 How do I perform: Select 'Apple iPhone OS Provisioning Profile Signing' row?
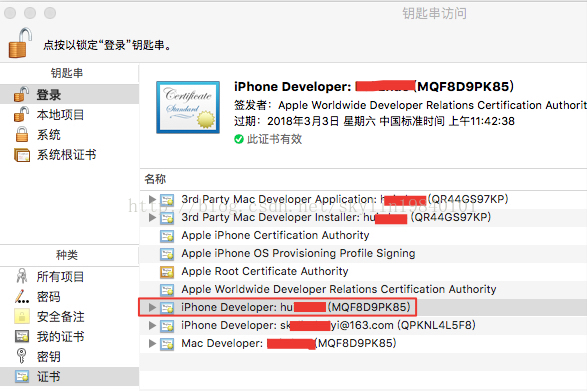point(363,253)
